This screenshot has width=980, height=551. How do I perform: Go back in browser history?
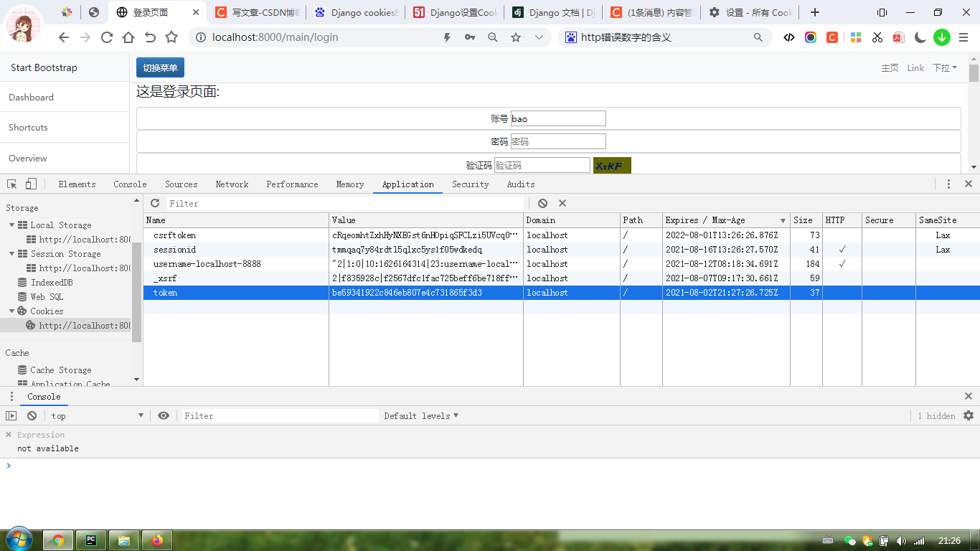[64, 37]
